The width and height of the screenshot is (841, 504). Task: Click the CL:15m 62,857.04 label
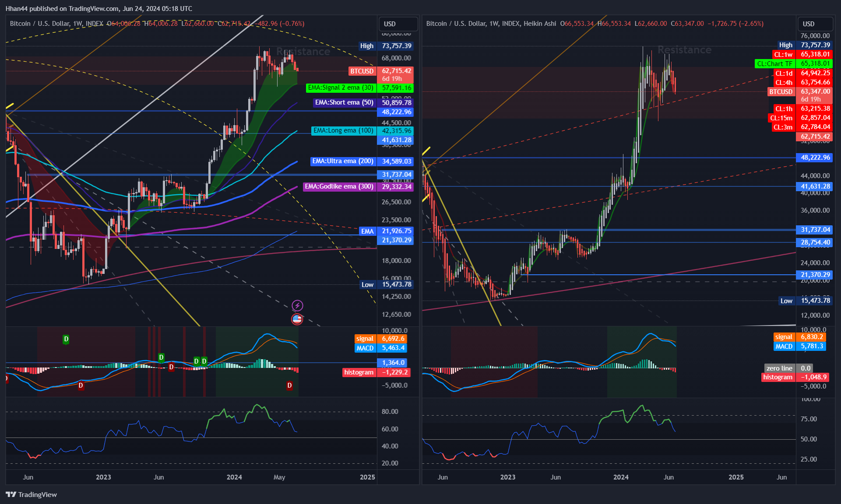[801, 118]
